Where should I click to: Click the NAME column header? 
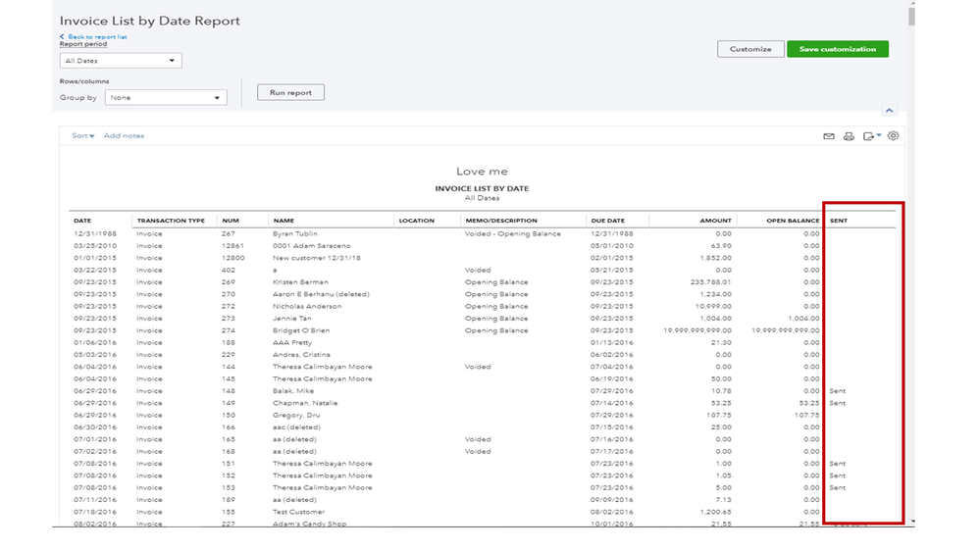284,221
